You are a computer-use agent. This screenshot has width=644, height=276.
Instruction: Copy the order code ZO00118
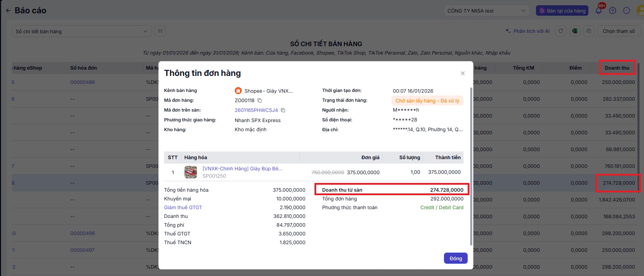coord(260,100)
